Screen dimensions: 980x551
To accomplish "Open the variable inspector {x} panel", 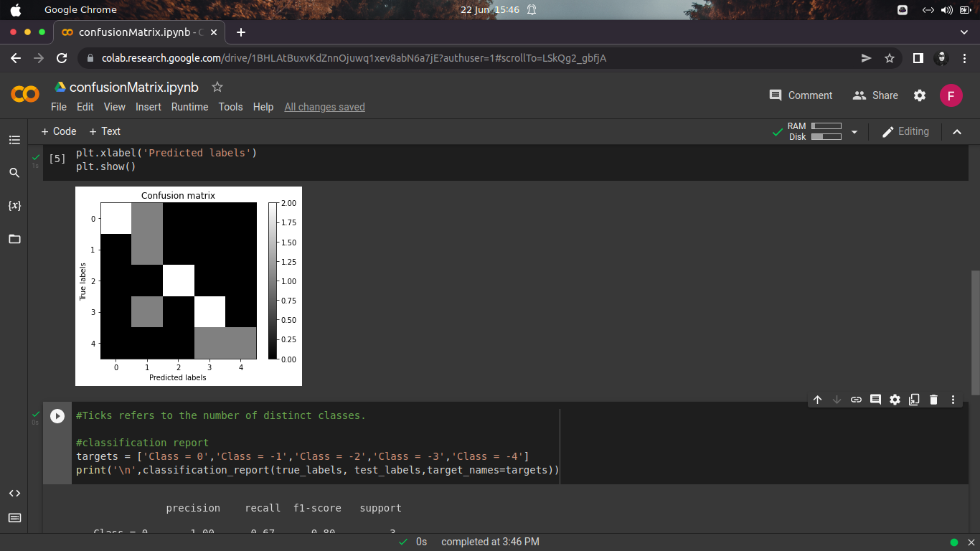I will click(x=14, y=205).
